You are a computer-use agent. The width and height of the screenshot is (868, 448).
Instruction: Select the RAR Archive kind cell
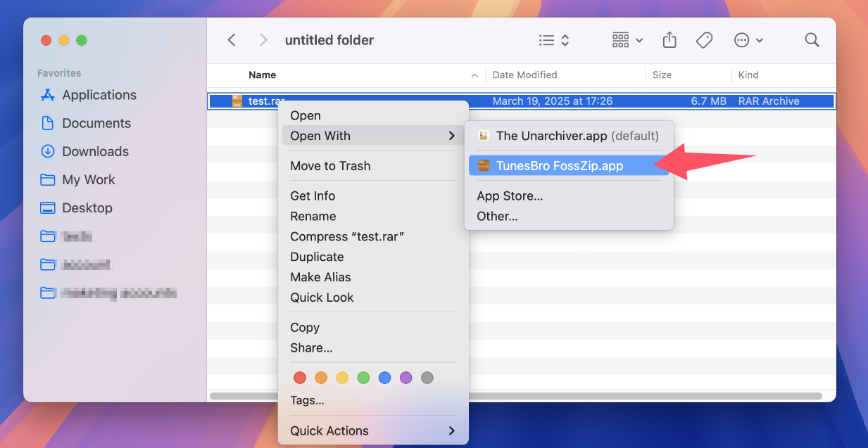(x=769, y=101)
